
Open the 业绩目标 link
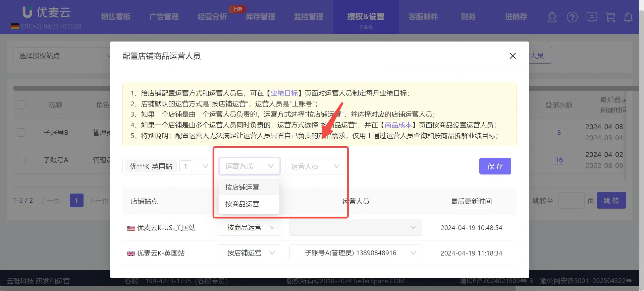(284, 93)
